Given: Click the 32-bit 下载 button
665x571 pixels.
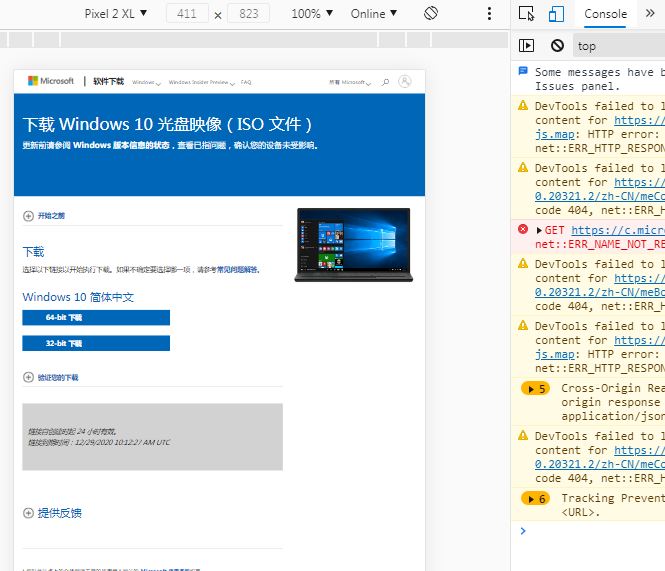Looking at the screenshot, I should pos(96,343).
